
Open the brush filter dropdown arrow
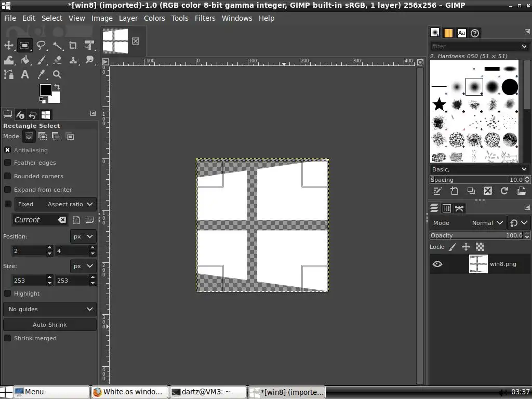524,46
